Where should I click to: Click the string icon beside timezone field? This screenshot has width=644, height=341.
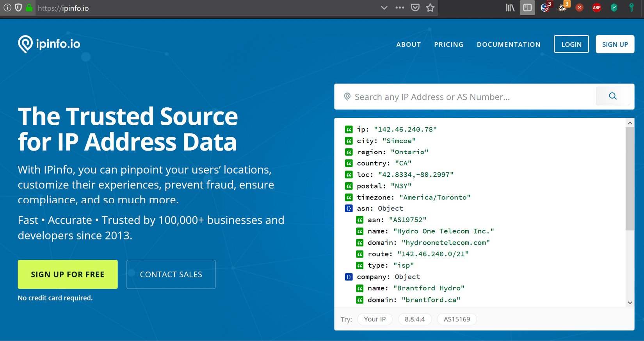coord(349,197)
